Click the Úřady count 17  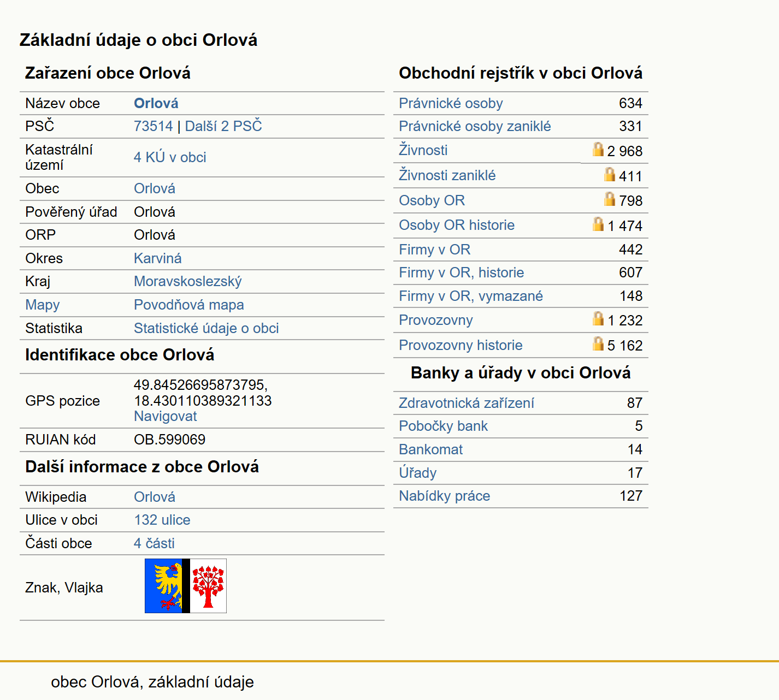coord(635,473)
